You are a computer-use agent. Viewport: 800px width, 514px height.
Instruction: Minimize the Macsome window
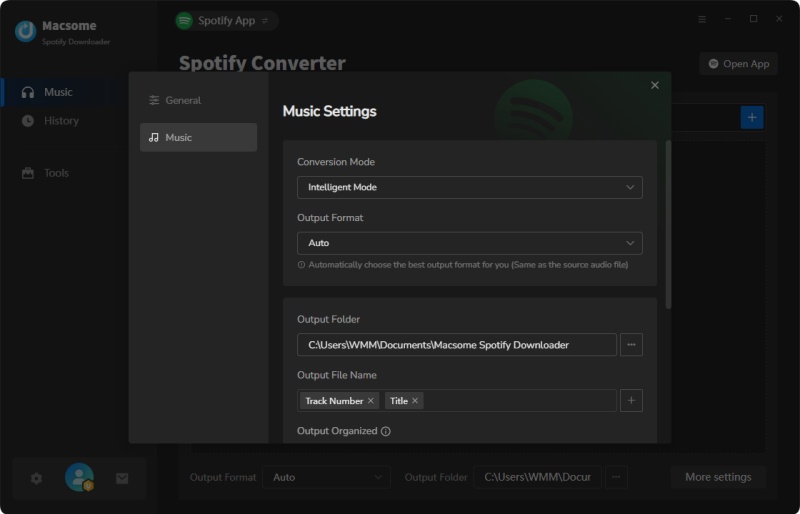click(728, 19)
